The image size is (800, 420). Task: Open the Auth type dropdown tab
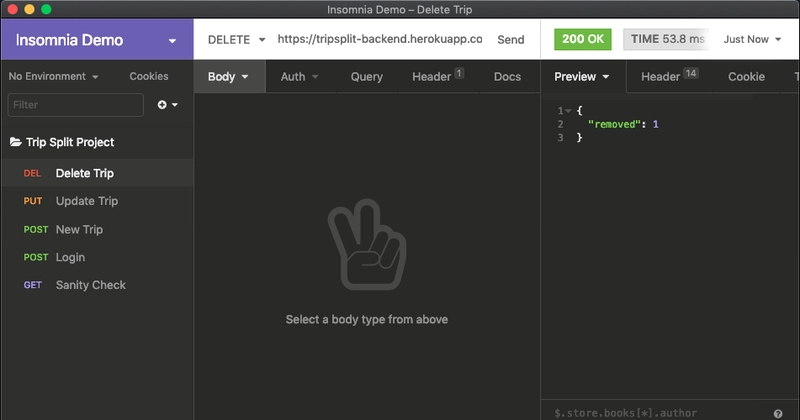(x=299, y=77)
